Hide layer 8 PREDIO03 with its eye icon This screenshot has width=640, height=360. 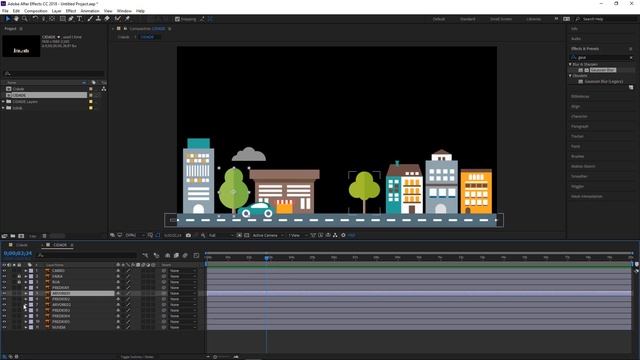tap(4, 310)
